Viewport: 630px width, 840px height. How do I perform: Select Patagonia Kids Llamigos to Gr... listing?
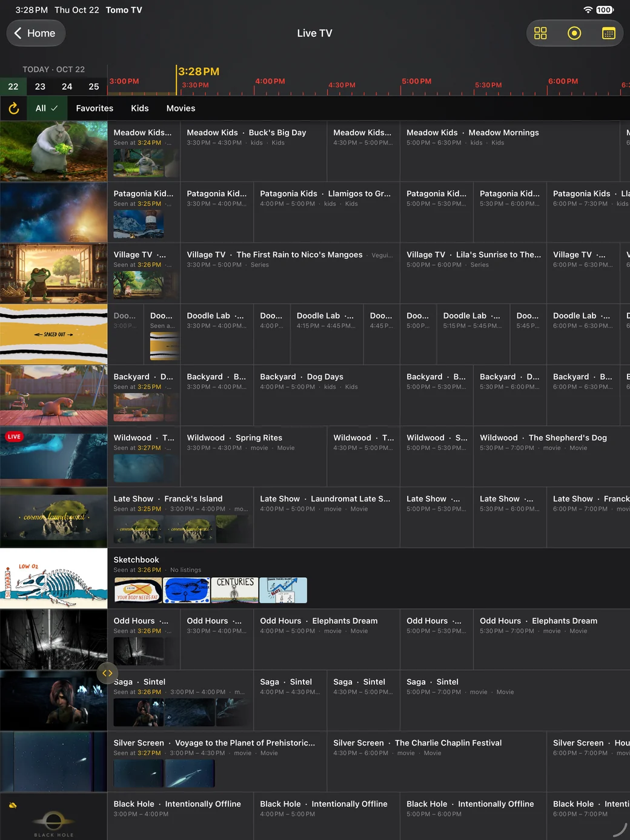pos(327,213)
